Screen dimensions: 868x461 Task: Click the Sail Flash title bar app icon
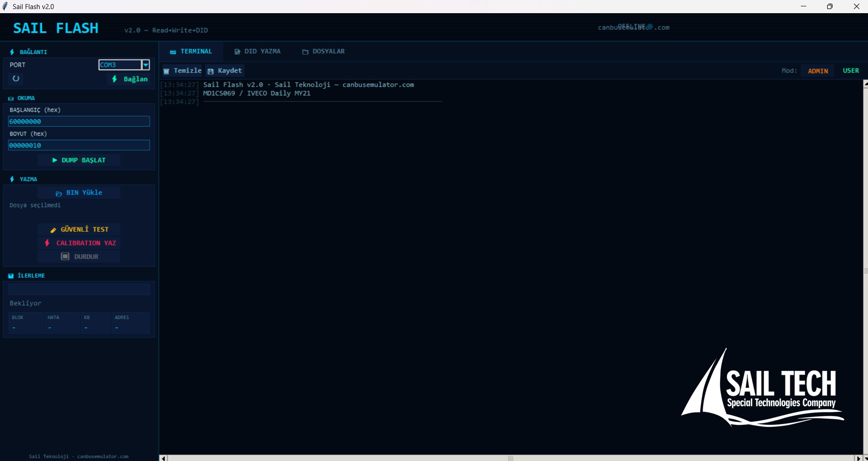pyautogui.click(x=5, y=6)
